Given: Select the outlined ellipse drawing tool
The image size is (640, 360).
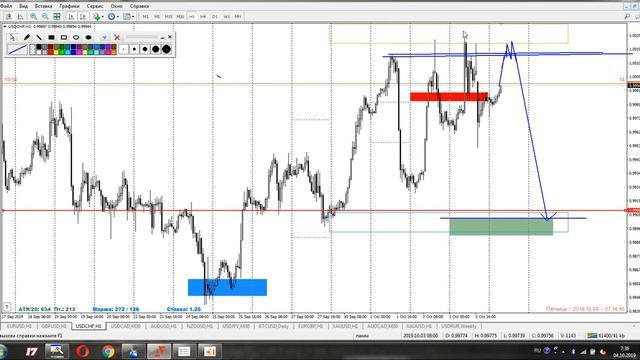Looking at the screenshot, I should [76, 37].
